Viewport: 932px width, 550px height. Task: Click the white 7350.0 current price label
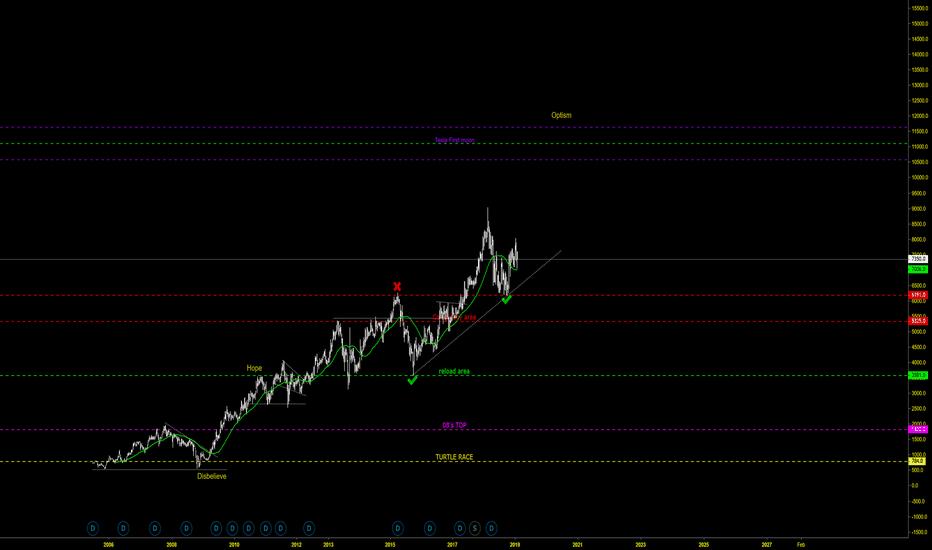[x=918, y=259]
